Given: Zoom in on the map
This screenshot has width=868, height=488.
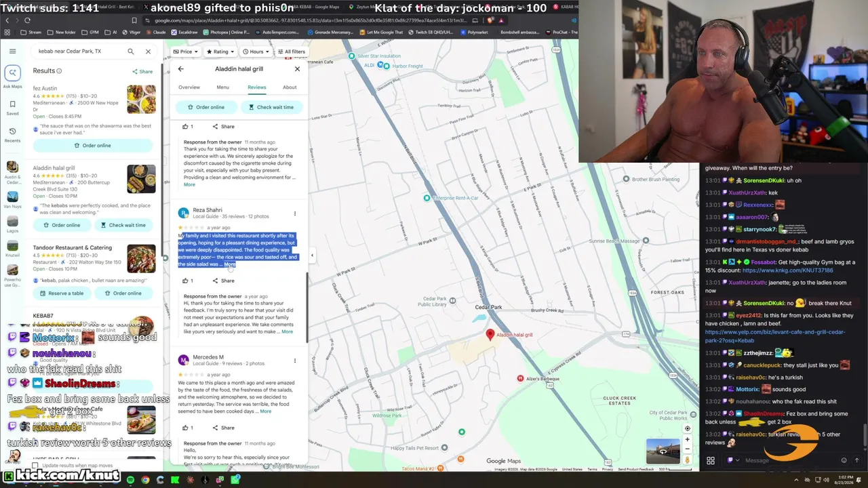Looking at the screenshot, I should pyautogui.click(x=687, y=440).
